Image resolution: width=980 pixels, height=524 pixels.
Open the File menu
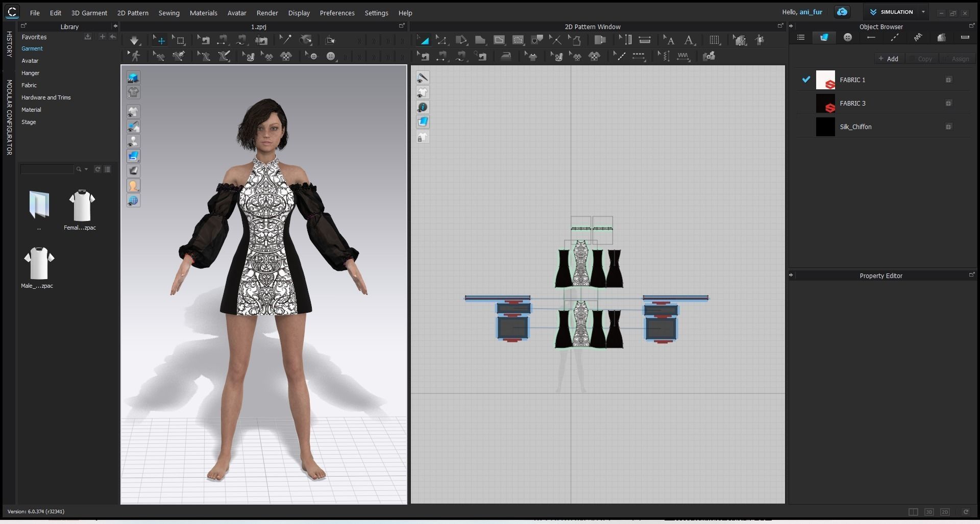tap(35, 13)
